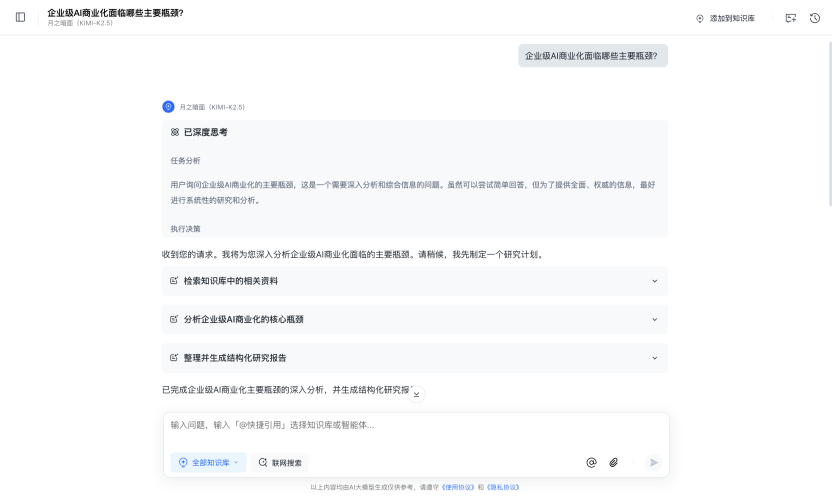
Task: Click the icon beside 整理并生成结构化研究报告
Action: (174, 358)
